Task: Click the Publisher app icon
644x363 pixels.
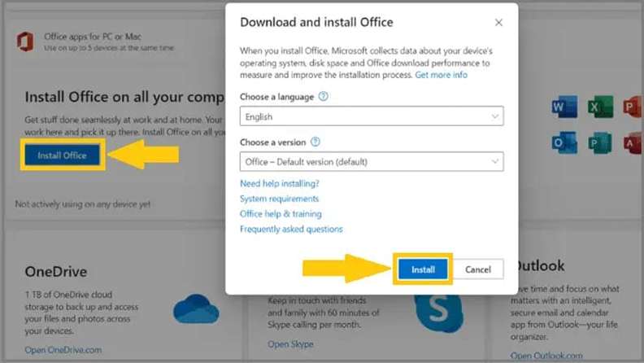Action: click(x=599, y=142)
